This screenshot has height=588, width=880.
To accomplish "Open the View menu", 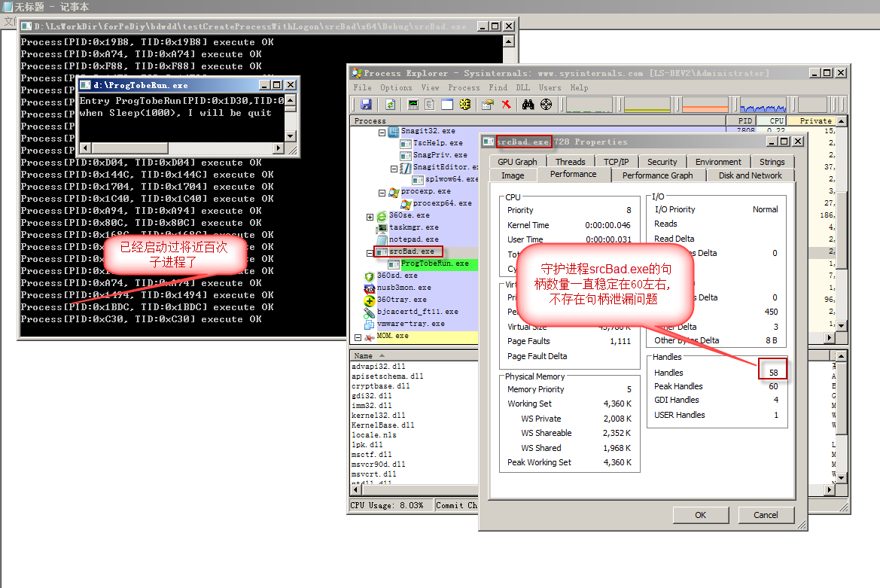I will [x=430, y=87].
